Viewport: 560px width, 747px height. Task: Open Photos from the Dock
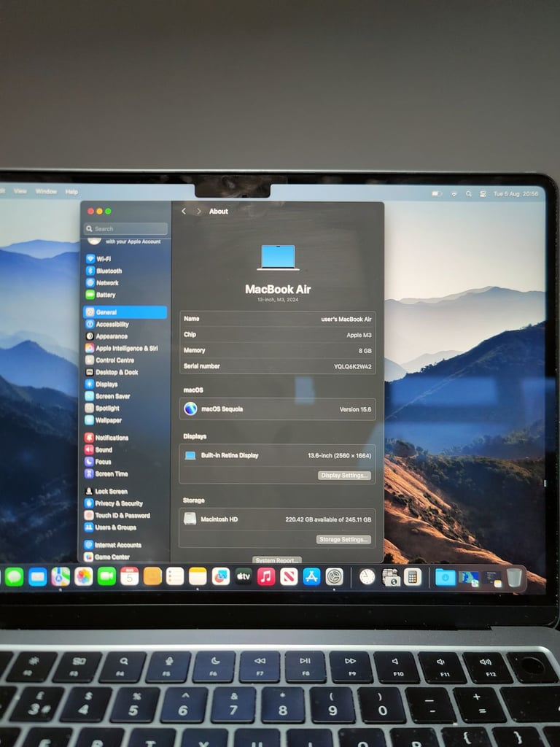pos(83,577)
